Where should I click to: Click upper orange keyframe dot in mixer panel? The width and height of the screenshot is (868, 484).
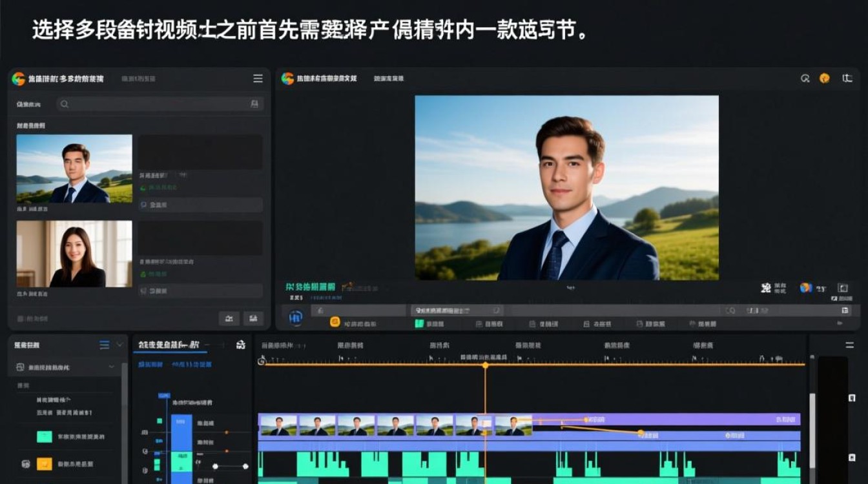coord(226,432)
